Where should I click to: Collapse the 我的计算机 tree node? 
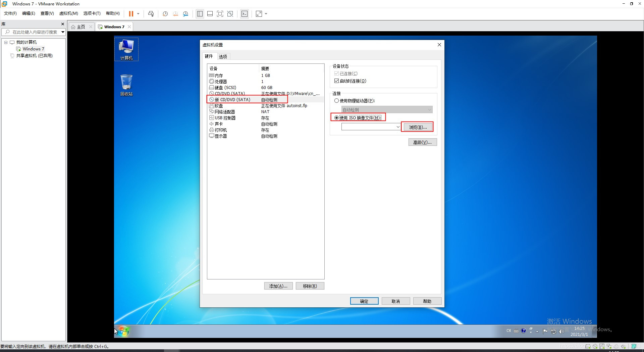tap(6, 42)
